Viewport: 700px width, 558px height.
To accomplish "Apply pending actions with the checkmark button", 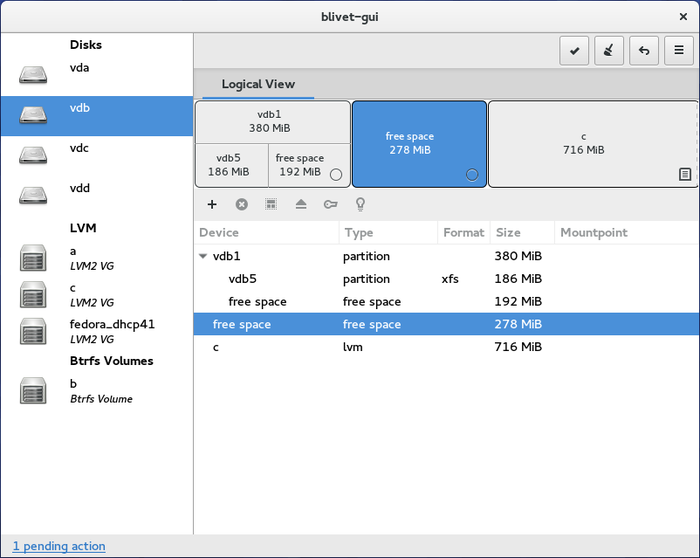I will [x=574, y=51].
